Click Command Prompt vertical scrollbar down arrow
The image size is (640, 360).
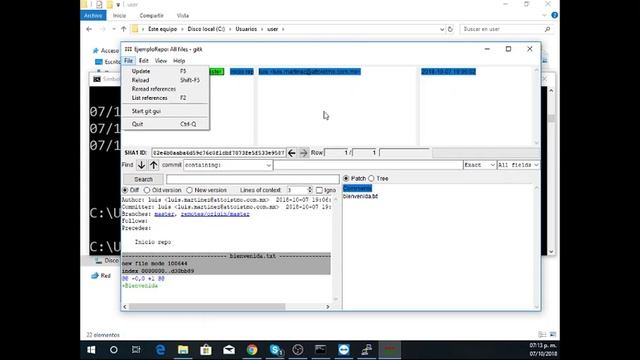(551, 252)
